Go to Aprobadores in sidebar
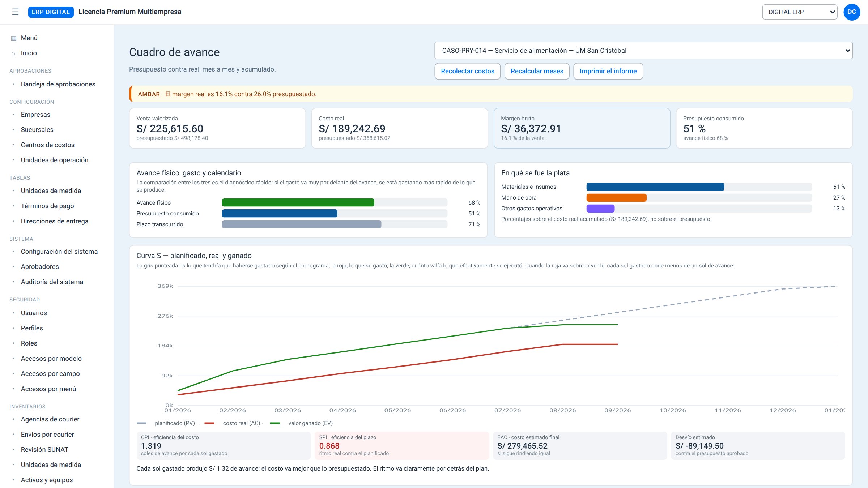868x488 pixels. pos(40,267)
